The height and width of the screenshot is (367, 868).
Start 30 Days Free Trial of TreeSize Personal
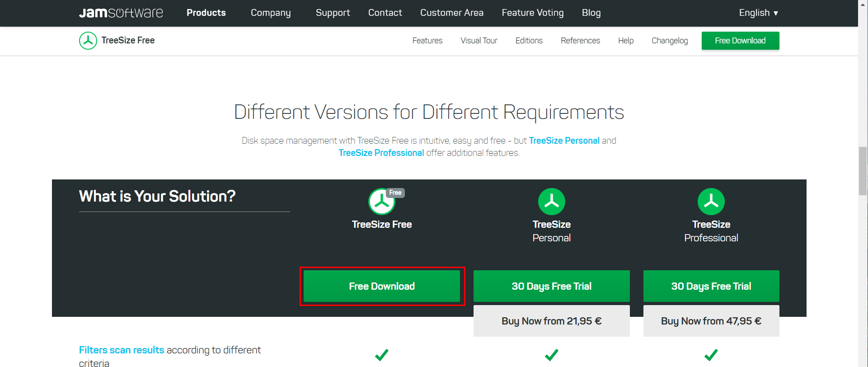[x=551, y=286]
